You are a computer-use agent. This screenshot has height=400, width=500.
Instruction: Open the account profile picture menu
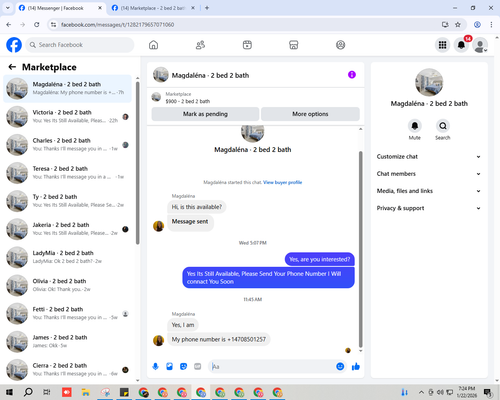click(x=480, y=45)
